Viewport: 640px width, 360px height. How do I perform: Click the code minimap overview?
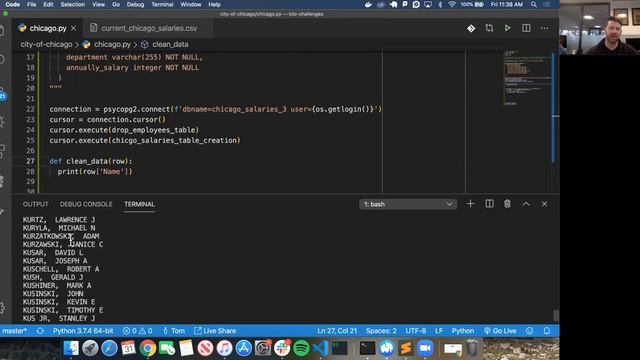[x=527, y=78]
